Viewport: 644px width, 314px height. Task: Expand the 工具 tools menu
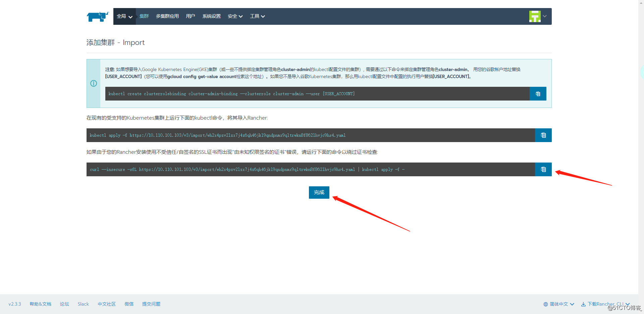click(x=257, y=16)
